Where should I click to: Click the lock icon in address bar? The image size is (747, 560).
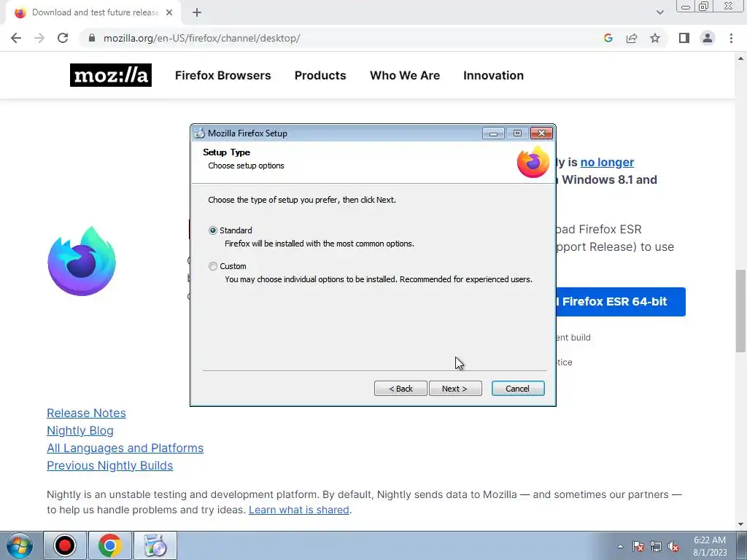92,38
